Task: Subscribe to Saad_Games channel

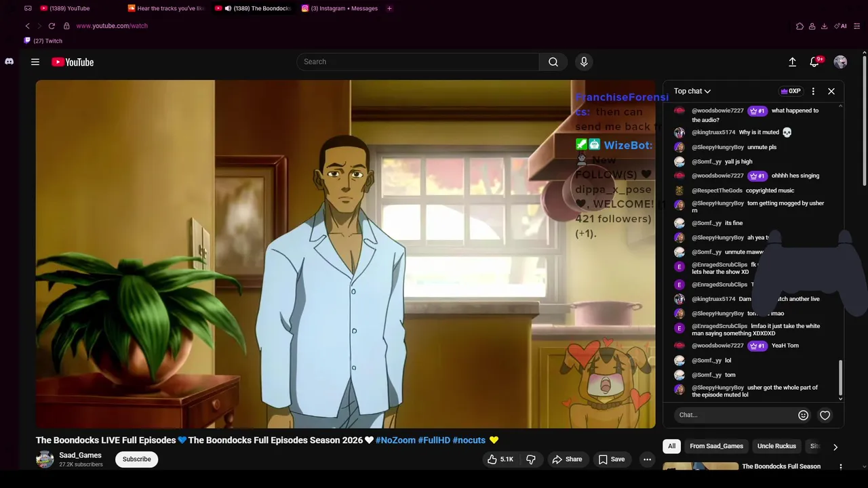Action: click(137, 460)
